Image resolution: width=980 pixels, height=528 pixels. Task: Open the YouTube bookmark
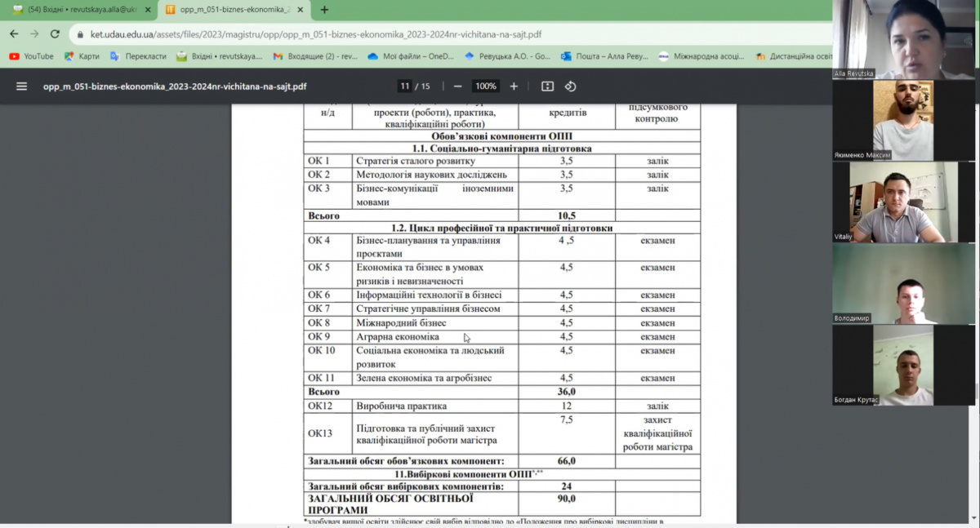pyautogui.click(x=31, y=56)
